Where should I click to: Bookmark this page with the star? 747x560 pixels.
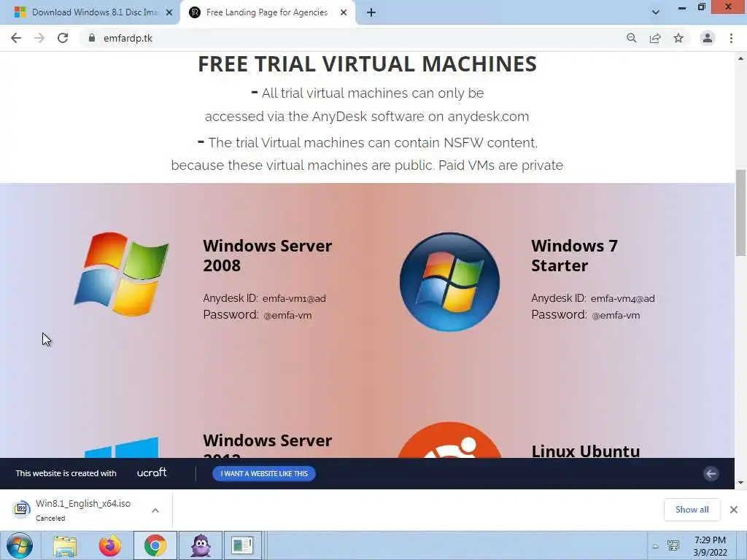(x=678, y=38)
